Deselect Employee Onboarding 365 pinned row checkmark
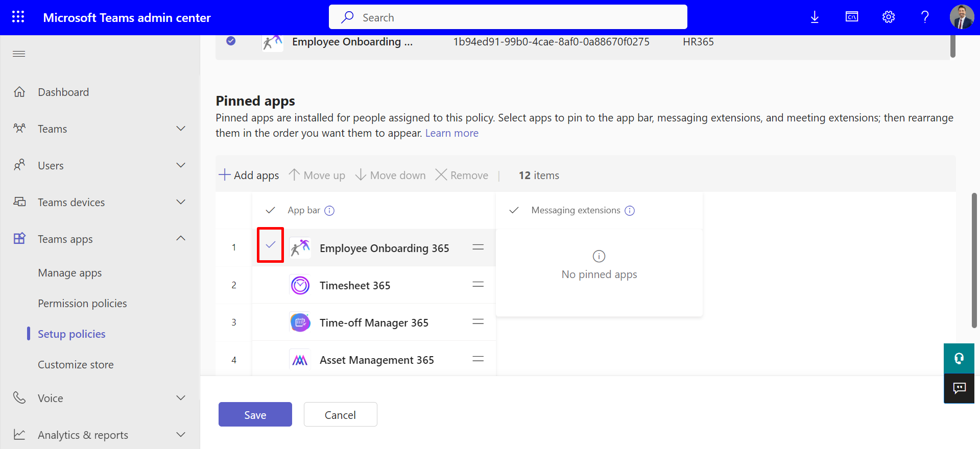Screen dimensions: 980x449 [x=270, y=245]
